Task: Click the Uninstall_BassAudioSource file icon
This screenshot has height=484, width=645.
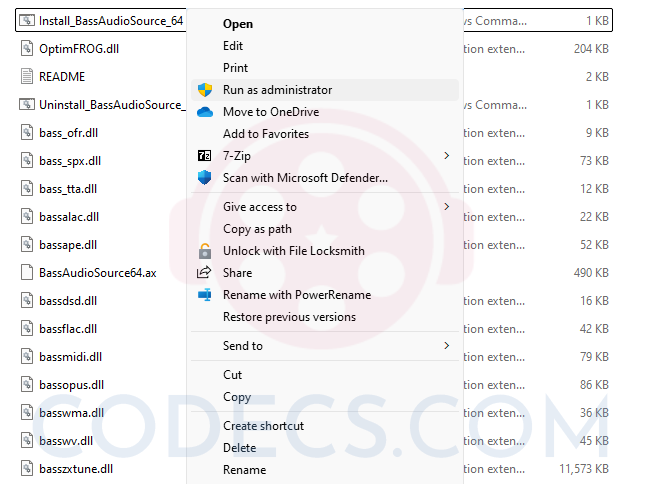Action: [27, 104]
